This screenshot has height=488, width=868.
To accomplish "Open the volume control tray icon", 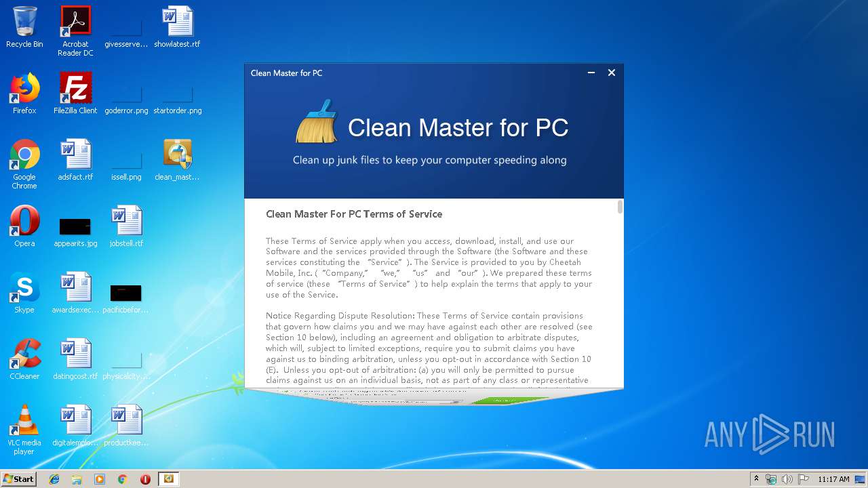I will coord(787,479).
